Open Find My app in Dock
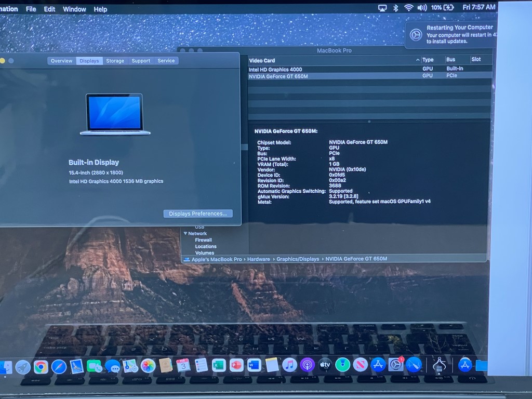Screen dimensions: 532x399 pos(343,365)
